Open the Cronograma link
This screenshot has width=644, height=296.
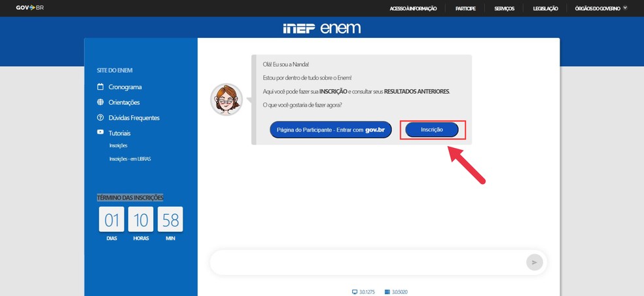point(125,87)
